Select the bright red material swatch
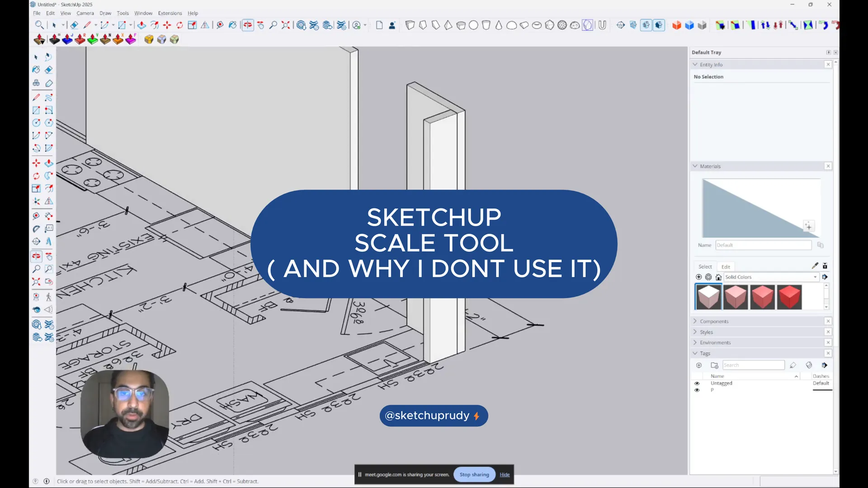The height and width of the screenshot is (488, 868). coord(789,297)
